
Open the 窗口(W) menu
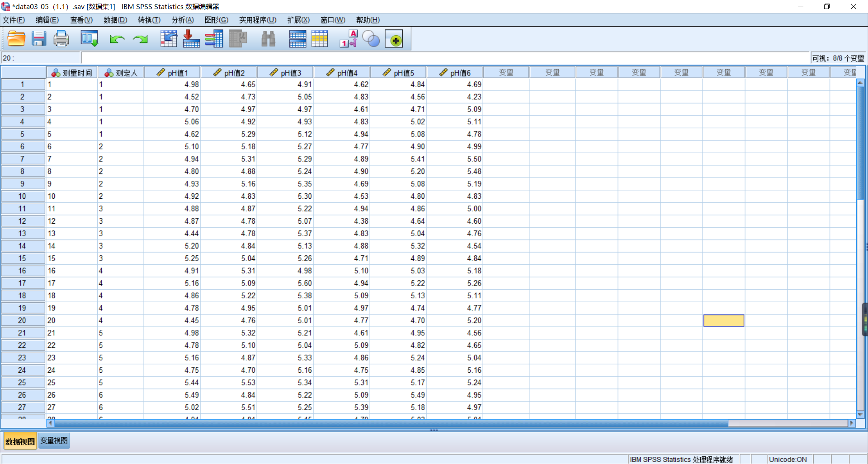(333, 20)
